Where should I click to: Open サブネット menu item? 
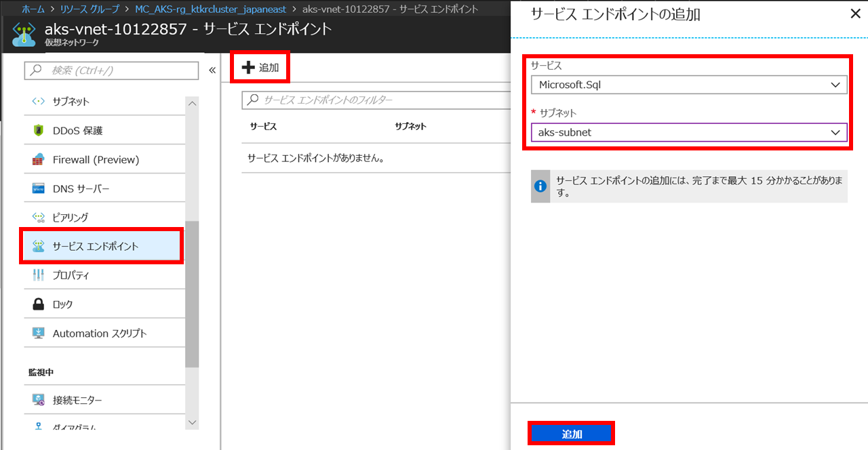click(104, 102)
